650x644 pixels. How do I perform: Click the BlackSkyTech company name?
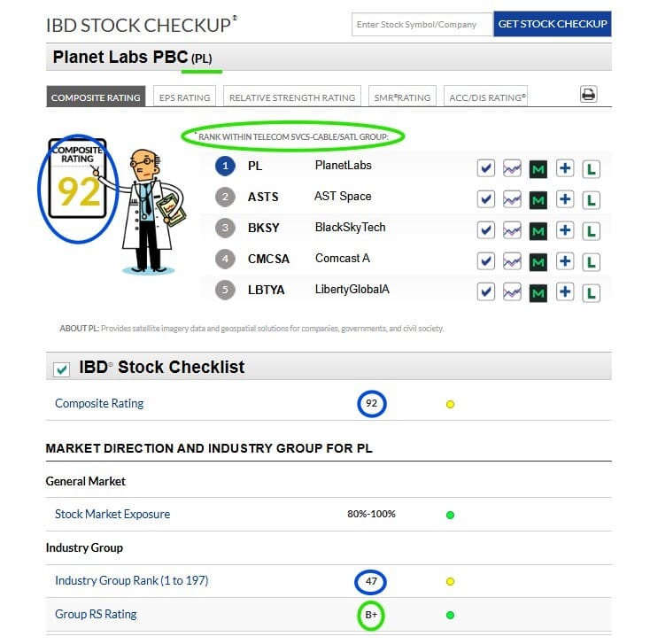(x=351, y=228)
